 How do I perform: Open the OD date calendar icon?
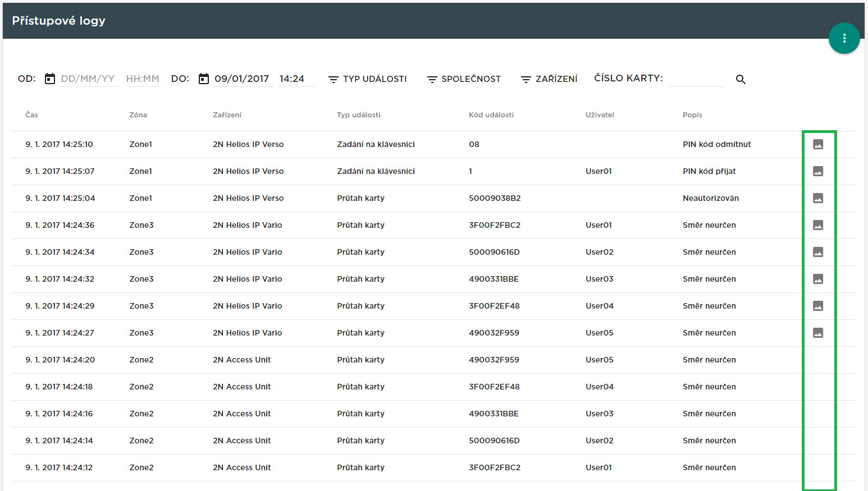coord(50,79)
